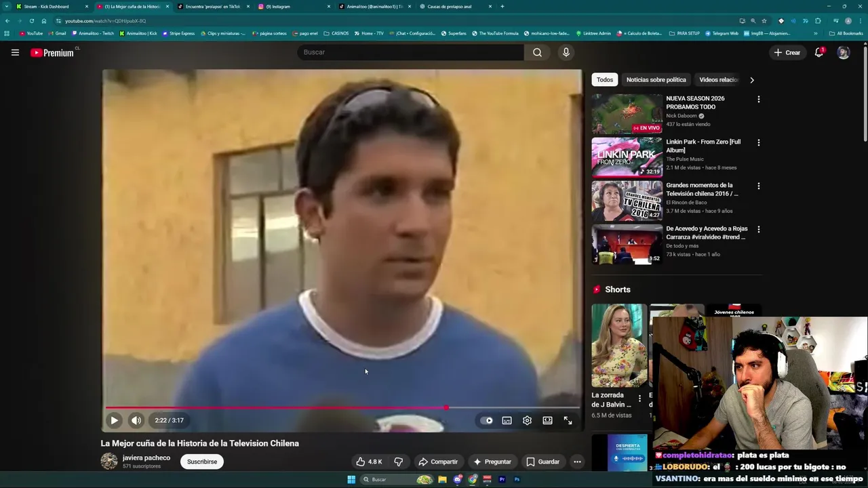Open options for La zorrada de J Balvin short

[x=639, y=399]
